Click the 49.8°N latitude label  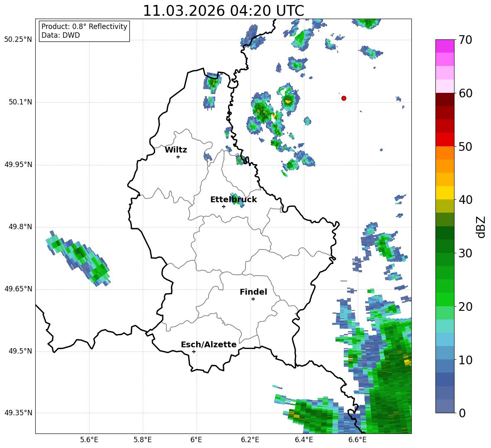tap(20, 227)
